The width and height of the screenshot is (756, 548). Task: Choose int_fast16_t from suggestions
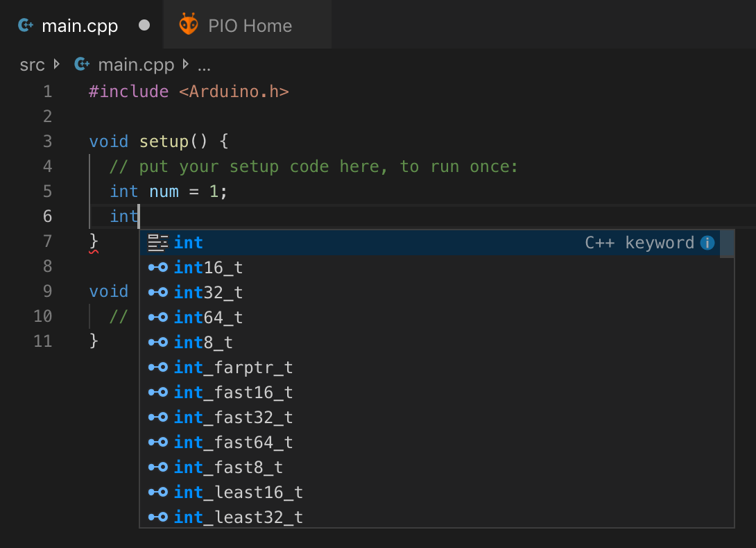coord(233,393)
